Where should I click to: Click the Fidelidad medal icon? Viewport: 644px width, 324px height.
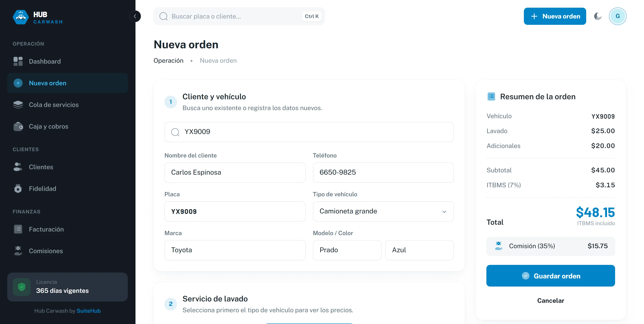click(18, 189)
